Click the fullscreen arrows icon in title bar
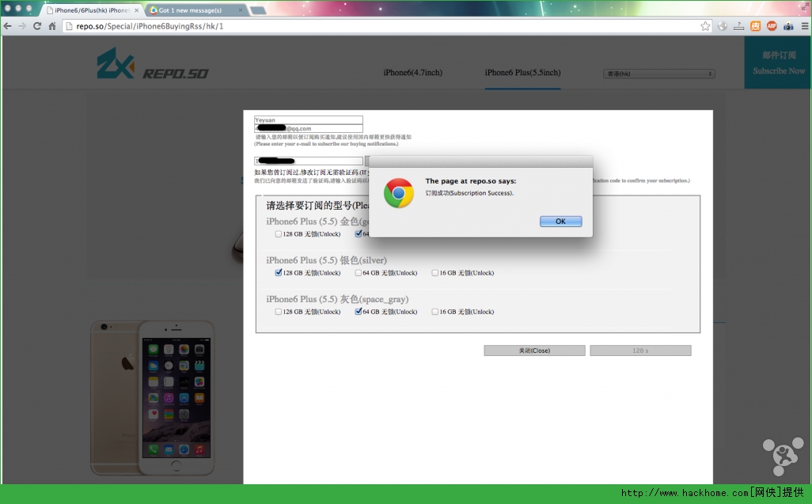Screen dimensions: 812x504 click(804, 8)
